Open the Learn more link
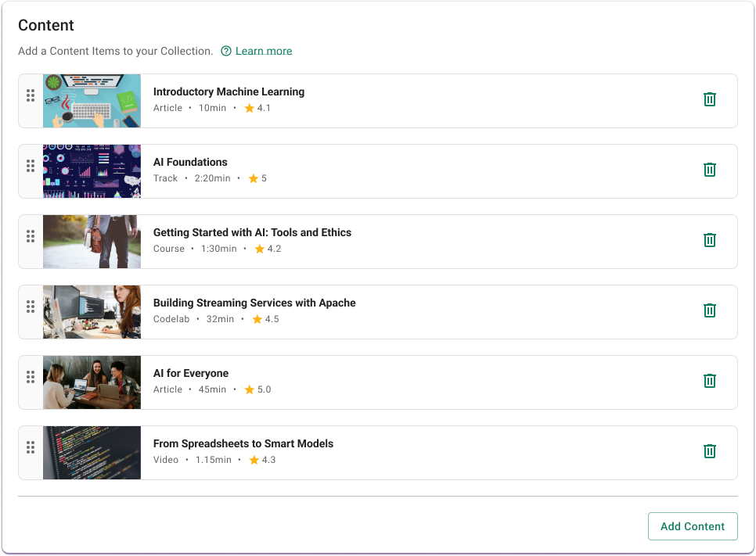This screenshot has width=756, height=556. [x=264, y=51]
